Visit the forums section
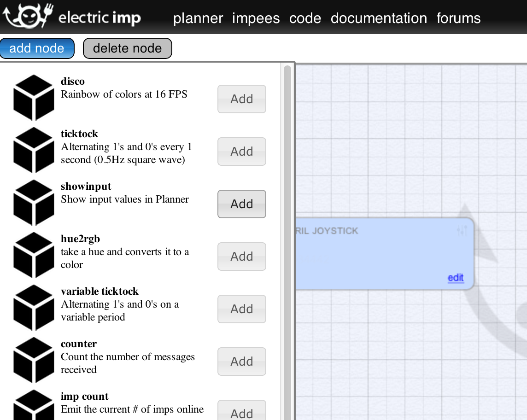The image size is (527, 420). 458,18
